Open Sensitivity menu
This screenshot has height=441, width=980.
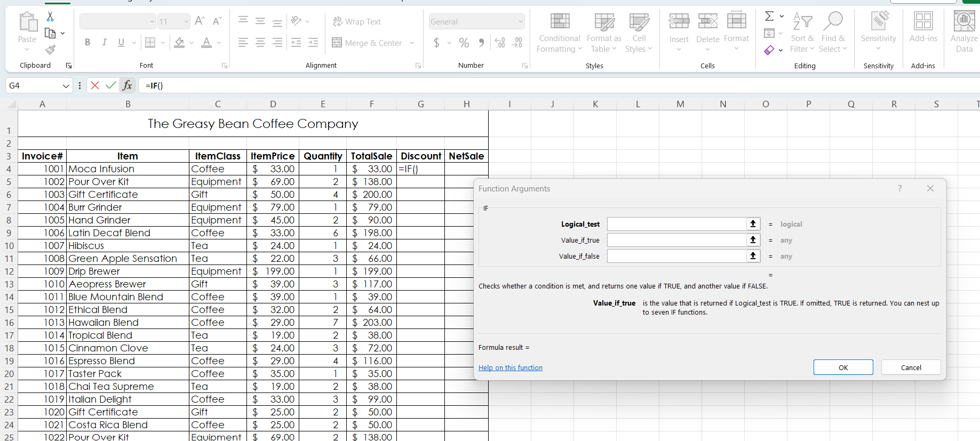click(878, 32)
